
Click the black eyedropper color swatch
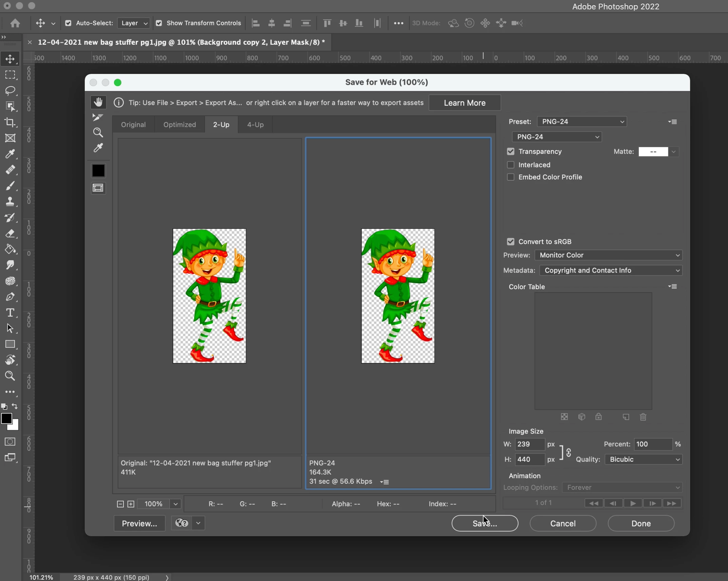(x=98, y=171)
